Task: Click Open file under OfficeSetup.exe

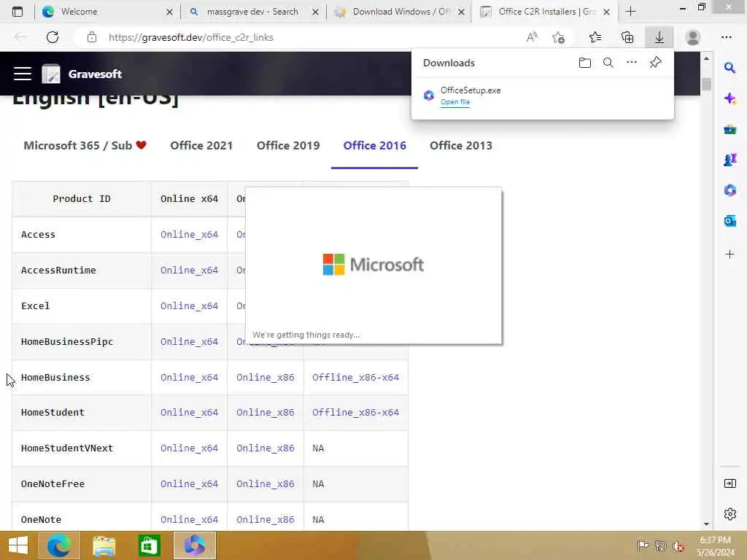Action: point(455,102)
